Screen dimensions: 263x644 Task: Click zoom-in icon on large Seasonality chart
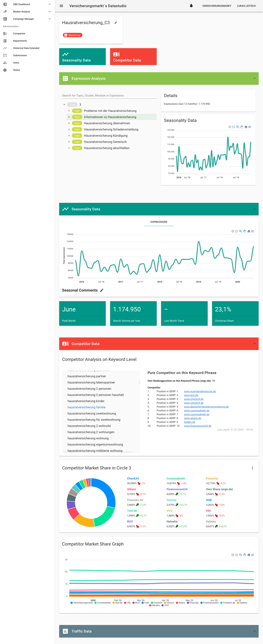233,231
